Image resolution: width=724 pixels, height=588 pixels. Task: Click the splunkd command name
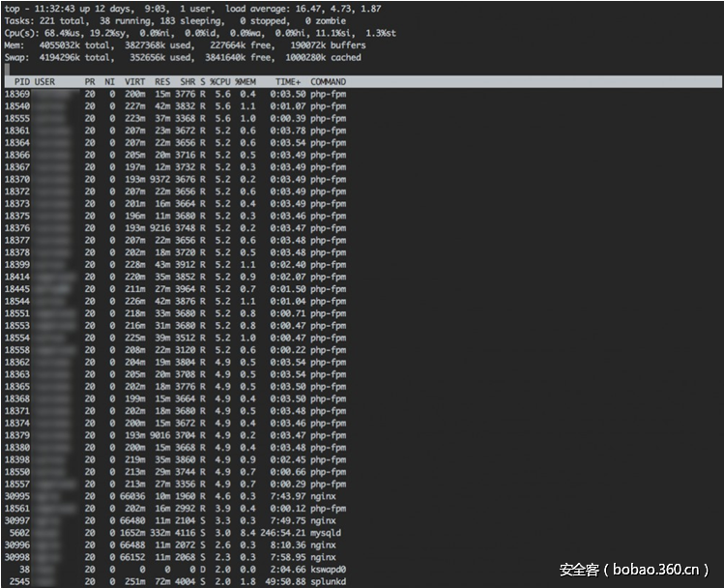pyautogui.click(x=328, y=581)
